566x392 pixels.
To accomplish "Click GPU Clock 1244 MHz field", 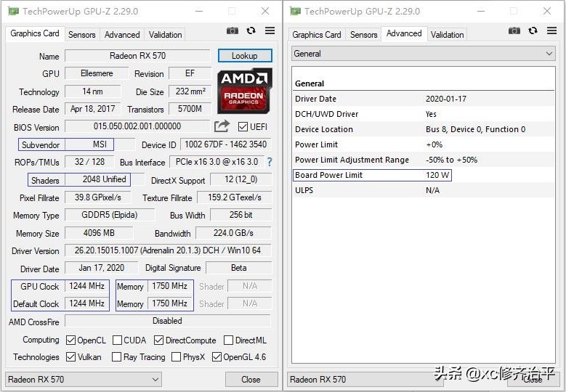I will tap(87, 286).
